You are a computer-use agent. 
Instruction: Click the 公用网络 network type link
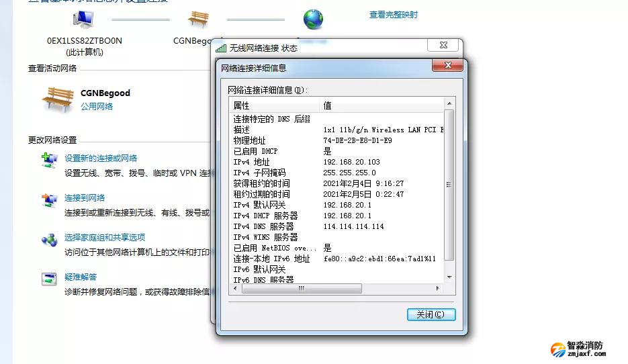coord(97,106)
